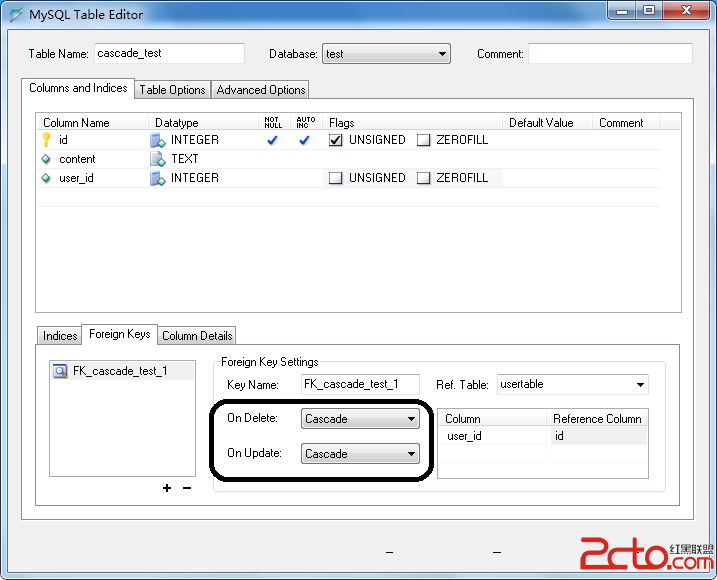
Task: Select the Foreign Keys tab
Action: [120, 334]
